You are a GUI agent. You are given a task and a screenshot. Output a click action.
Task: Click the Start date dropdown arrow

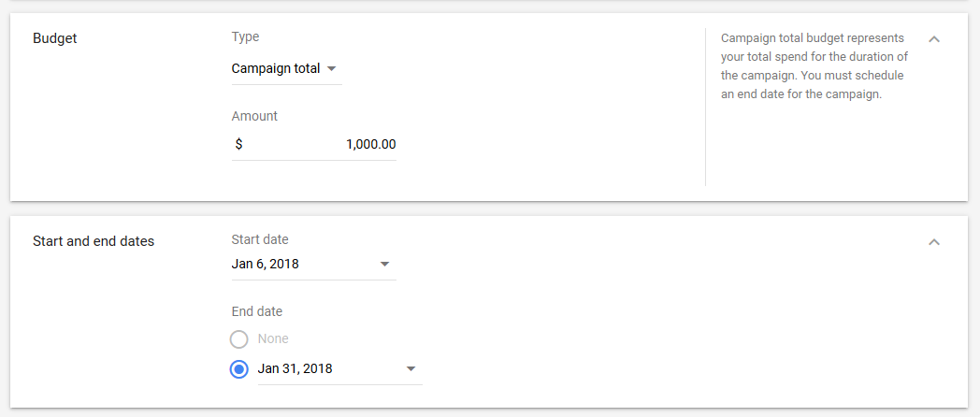(x=384, y=265)
